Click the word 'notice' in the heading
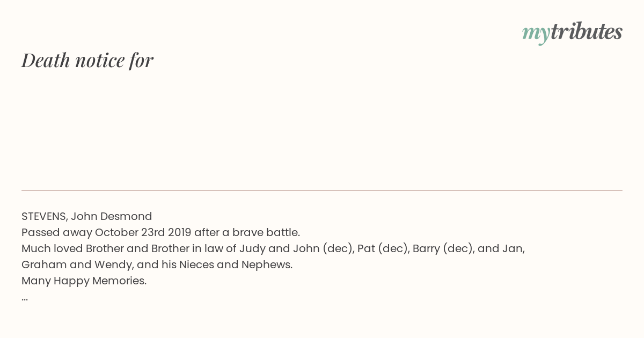This screenshot has height=338, width=644. point(100,61)
